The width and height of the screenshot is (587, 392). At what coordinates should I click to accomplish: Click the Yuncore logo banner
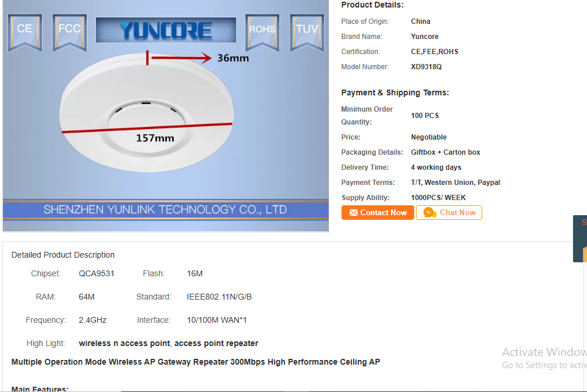tap(166, 30)
